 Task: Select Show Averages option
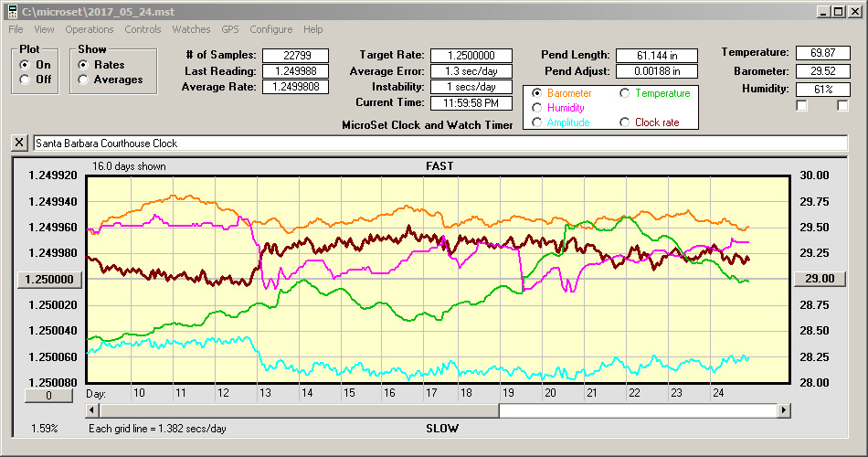pos(83,80)
